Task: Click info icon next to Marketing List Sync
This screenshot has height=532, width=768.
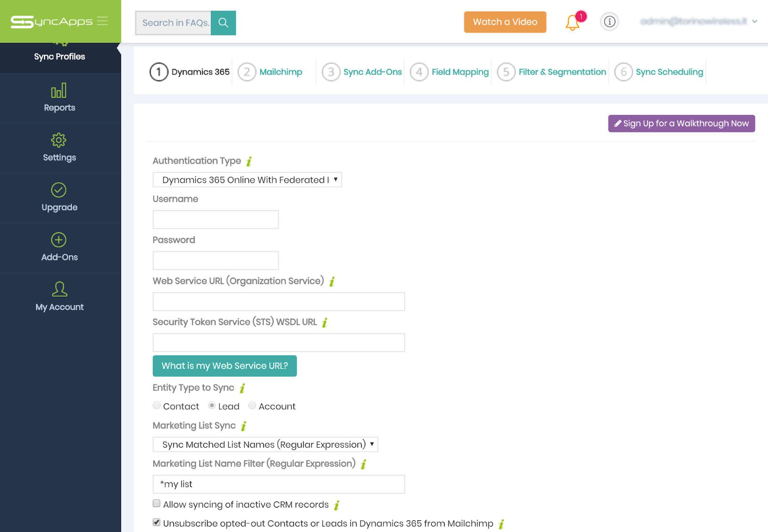Action: tap(244, 426)
